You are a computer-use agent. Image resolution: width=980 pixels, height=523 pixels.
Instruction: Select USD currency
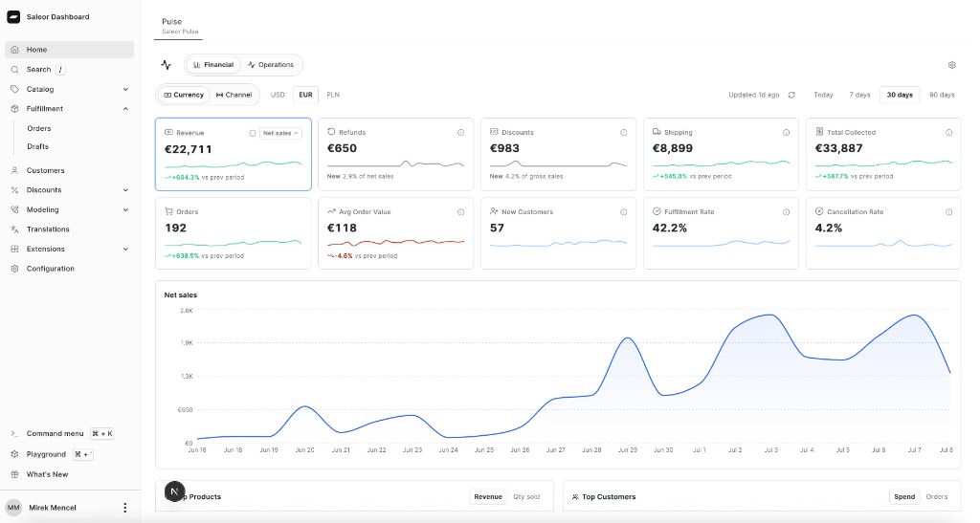click(x=278, y=95)
